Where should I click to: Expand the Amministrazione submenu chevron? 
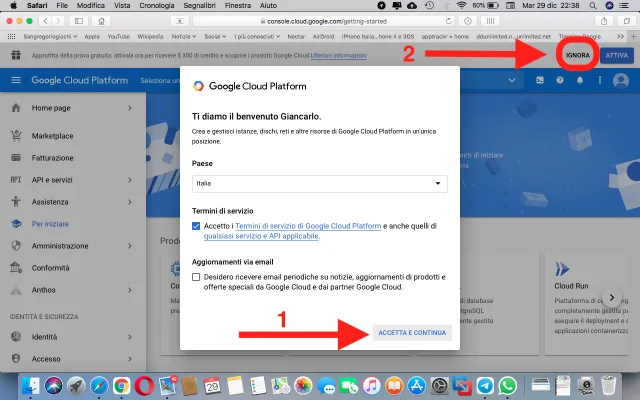[x=130, y=246]
